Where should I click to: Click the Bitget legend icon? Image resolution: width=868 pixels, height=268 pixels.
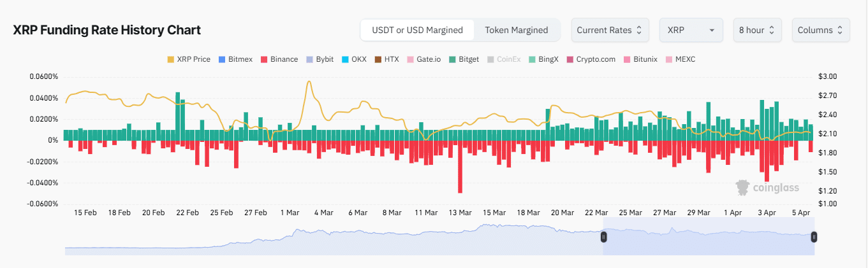453,59
